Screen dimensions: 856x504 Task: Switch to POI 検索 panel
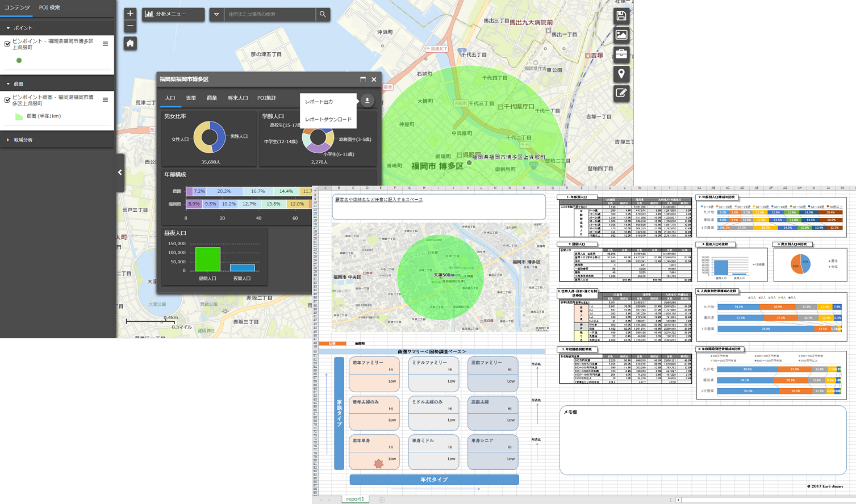pyautogui.click(x=49, y=7)
